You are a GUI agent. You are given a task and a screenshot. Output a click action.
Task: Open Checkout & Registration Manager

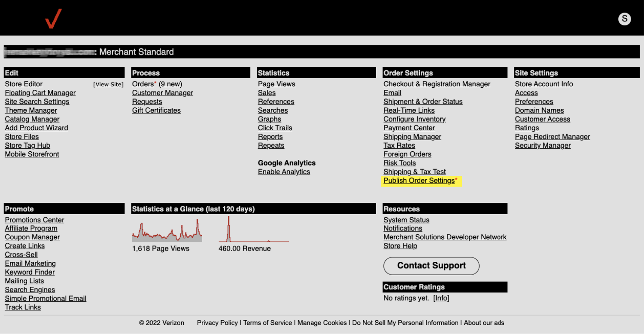[x=437, y=84]
